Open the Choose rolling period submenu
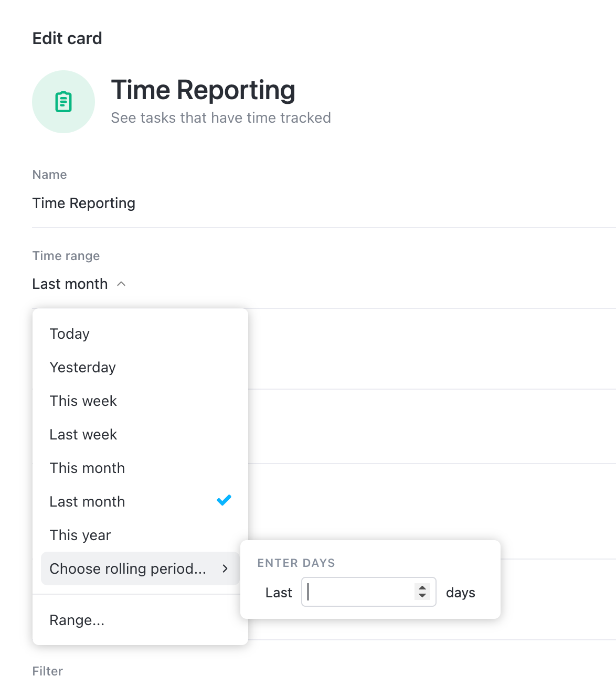 (128, 568)
